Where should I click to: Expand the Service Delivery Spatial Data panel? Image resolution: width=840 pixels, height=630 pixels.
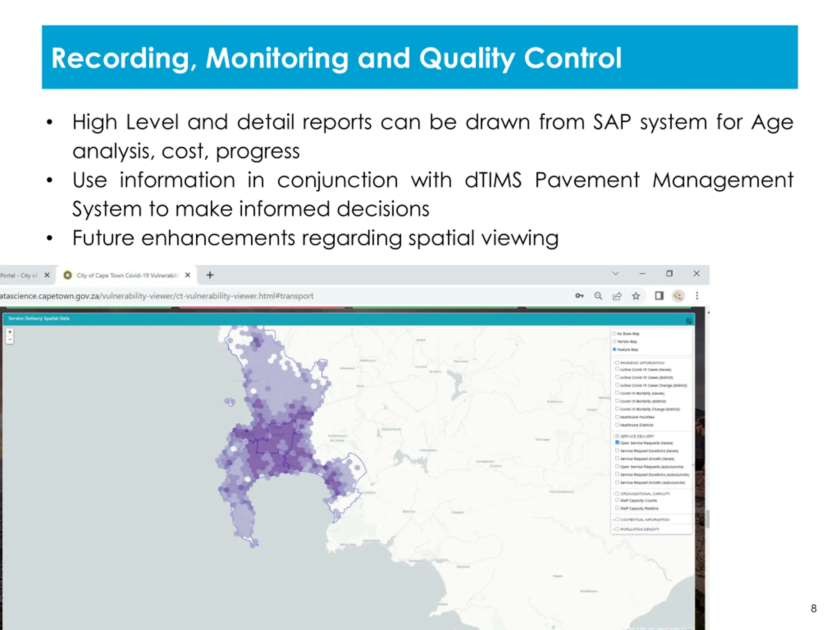(x=689, y=321)
